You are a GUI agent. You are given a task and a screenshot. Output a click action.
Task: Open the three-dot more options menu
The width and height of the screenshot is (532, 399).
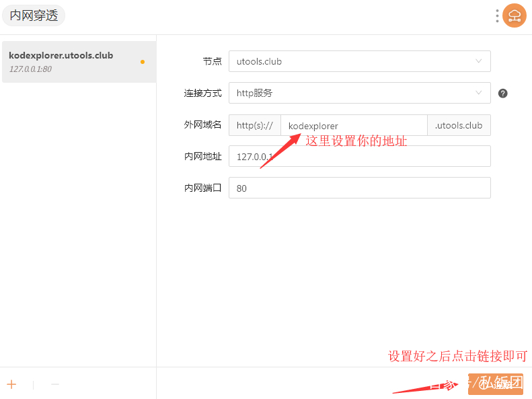497,16
